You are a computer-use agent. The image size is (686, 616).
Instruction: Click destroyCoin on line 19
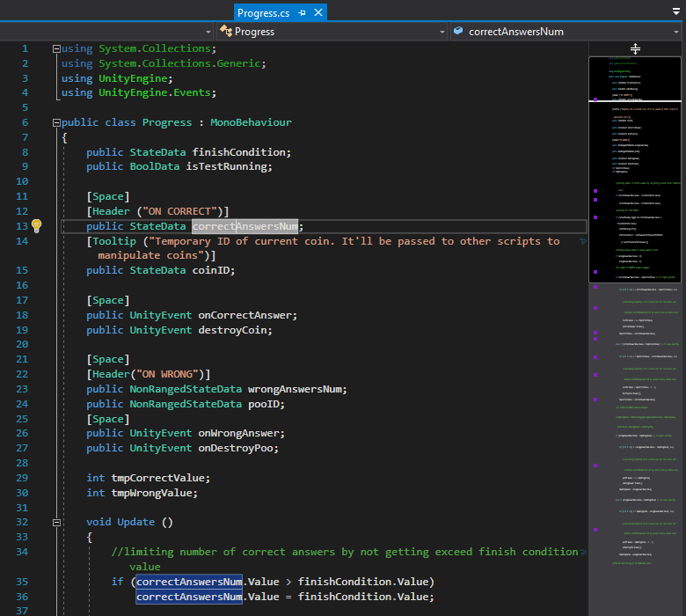click(232, 330)
